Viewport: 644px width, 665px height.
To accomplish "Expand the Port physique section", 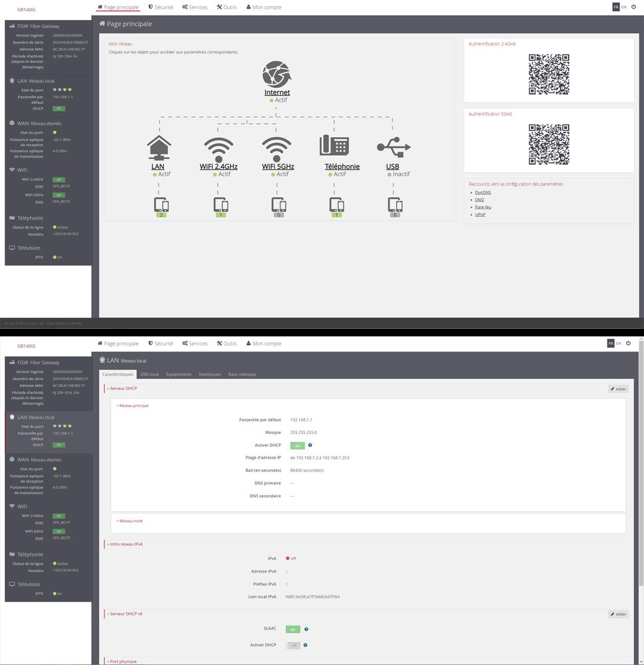I will click(x=122, y=662).
